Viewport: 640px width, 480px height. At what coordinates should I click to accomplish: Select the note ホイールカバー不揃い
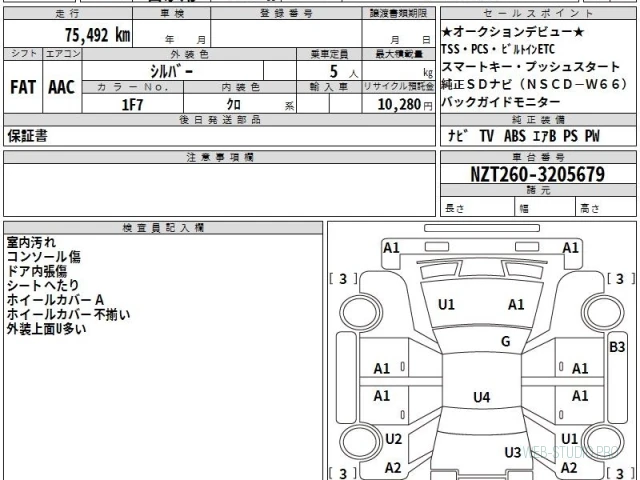[68, 314]
